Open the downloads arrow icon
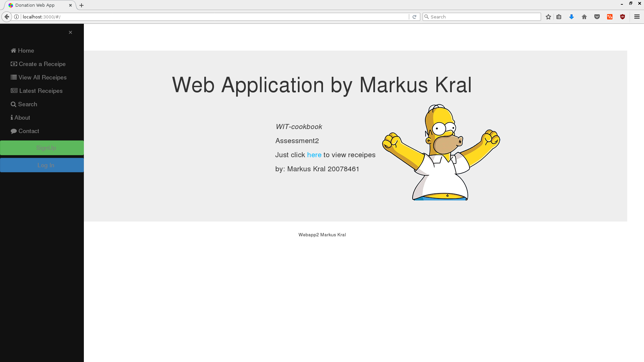The image size is (644, 362). tap(572, 17)
